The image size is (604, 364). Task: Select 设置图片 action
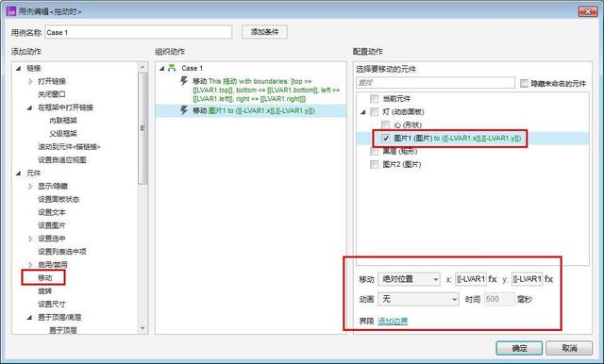coord(52,225)
